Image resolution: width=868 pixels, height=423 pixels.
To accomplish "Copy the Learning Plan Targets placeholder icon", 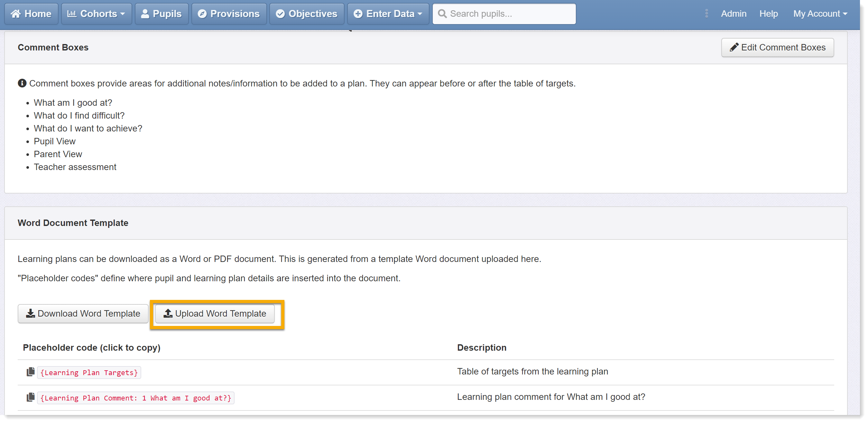I will [x=31, y=372].
